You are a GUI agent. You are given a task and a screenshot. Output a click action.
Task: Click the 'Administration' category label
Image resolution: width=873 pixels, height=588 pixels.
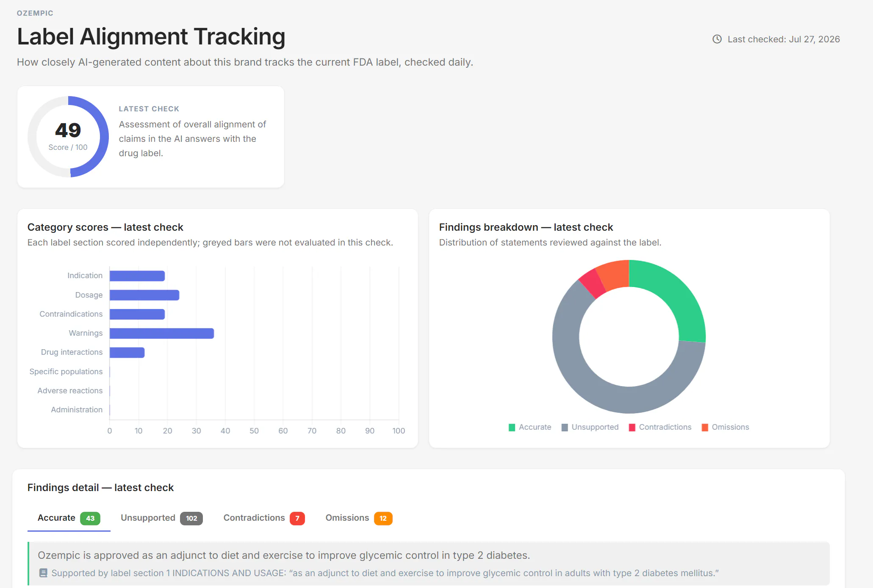click(77, 410)
